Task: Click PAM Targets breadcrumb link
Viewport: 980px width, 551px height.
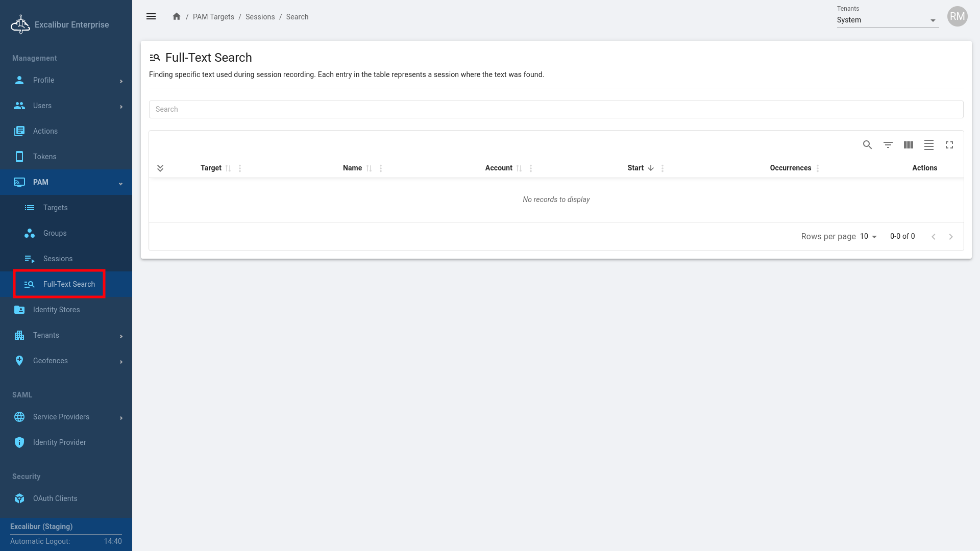Action: pyautogui.click(x=213, y=17)
